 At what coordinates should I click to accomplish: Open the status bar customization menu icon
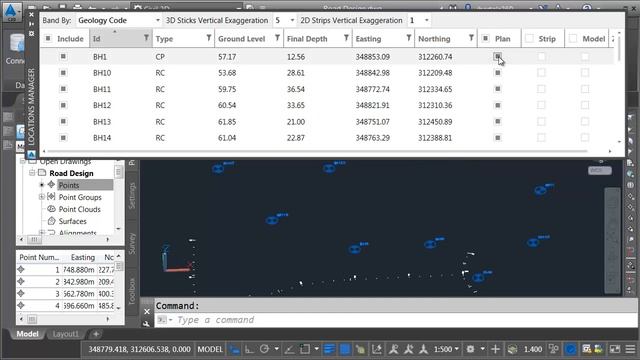(631, 349)
